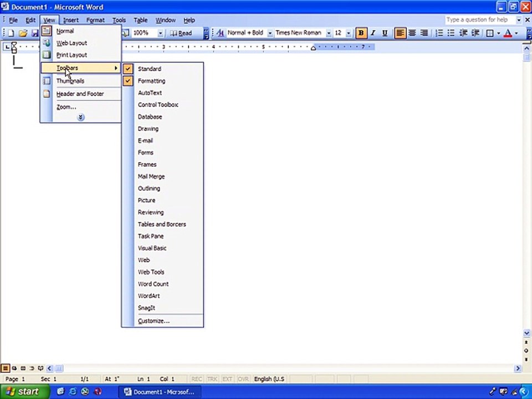Enable the Control Toolbox toolbar
Screen dimensions: 532x399
(162, 105)
